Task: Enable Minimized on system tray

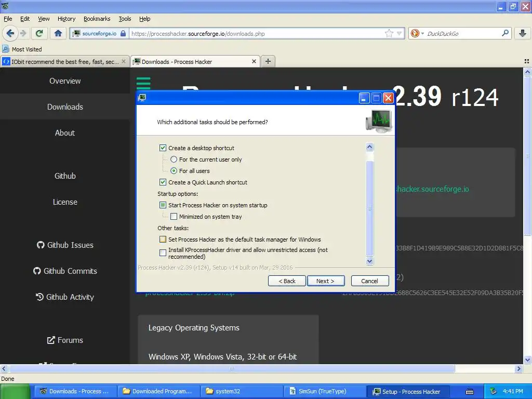Action: 174,217
